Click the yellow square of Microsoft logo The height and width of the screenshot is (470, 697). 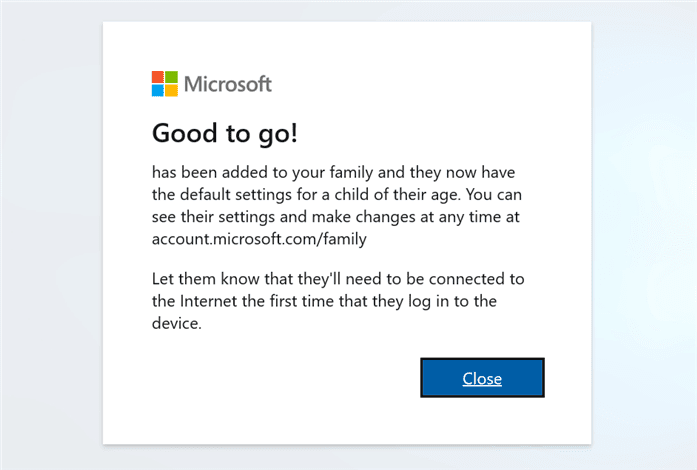click(172, 91)
